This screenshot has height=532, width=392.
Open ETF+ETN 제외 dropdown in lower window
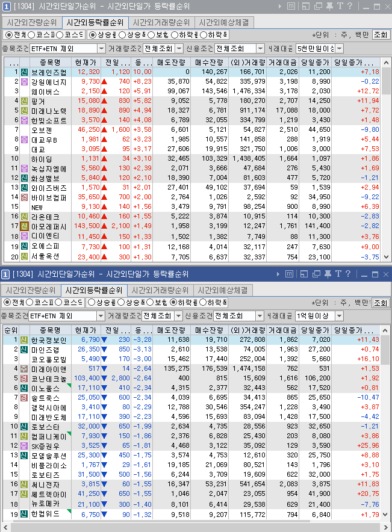(x=101, y=316)
